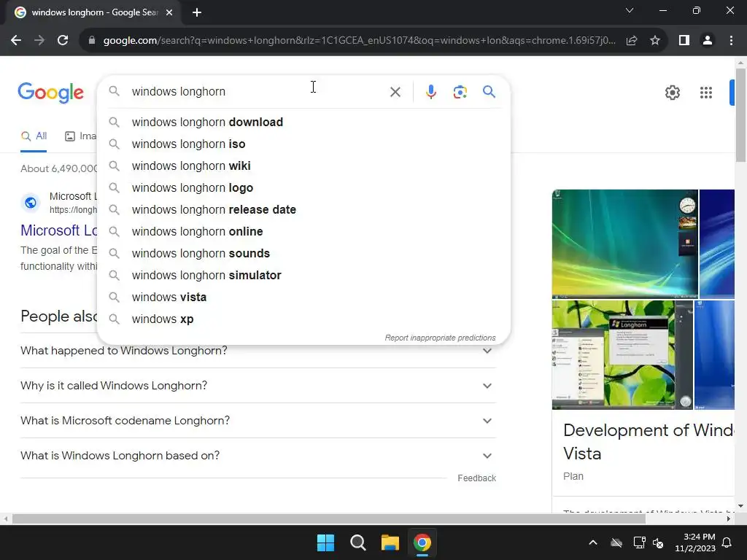Click the Feedback link
The height and width of the screenshot is (560, 747).
[476, 478]
